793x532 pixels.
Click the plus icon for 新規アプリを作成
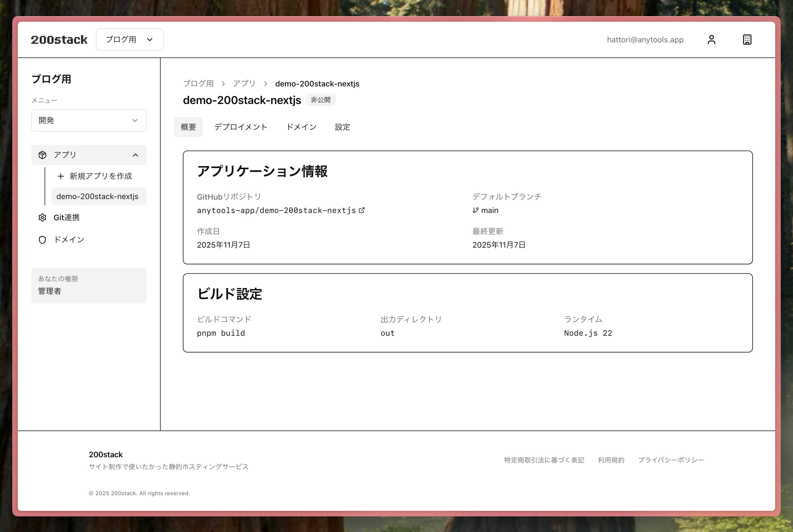pos(61,176)
